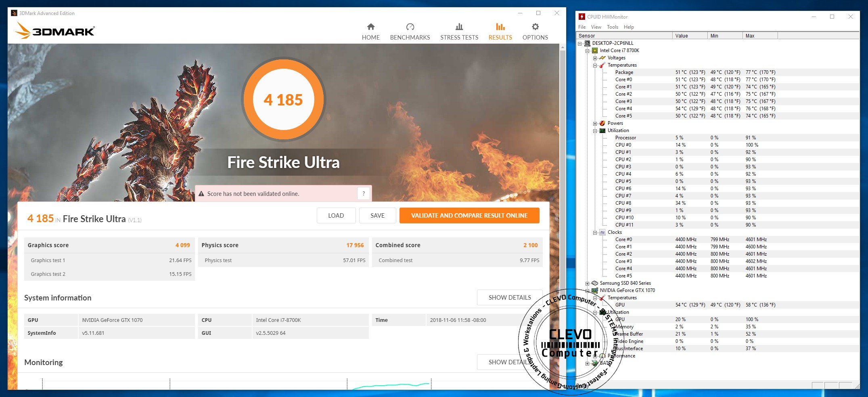Click the Graphics score value 4 099
Image resolution: width=868 pixels, height=397 pixels.
click(x=182, y=245)
